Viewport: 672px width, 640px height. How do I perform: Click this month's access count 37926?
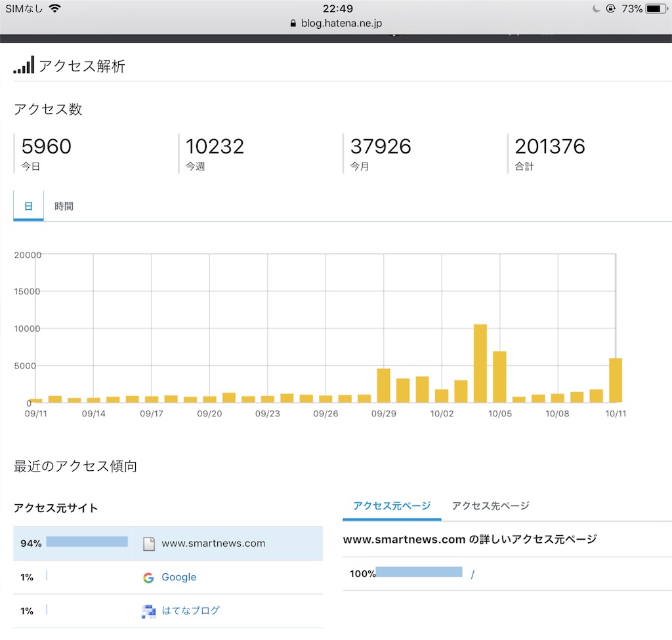[381, 146]
